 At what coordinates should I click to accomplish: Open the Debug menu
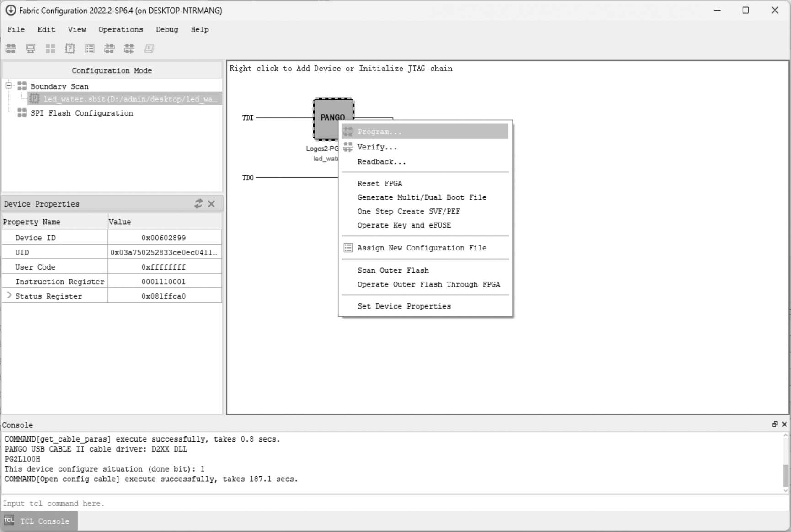(x=167, y=29)
